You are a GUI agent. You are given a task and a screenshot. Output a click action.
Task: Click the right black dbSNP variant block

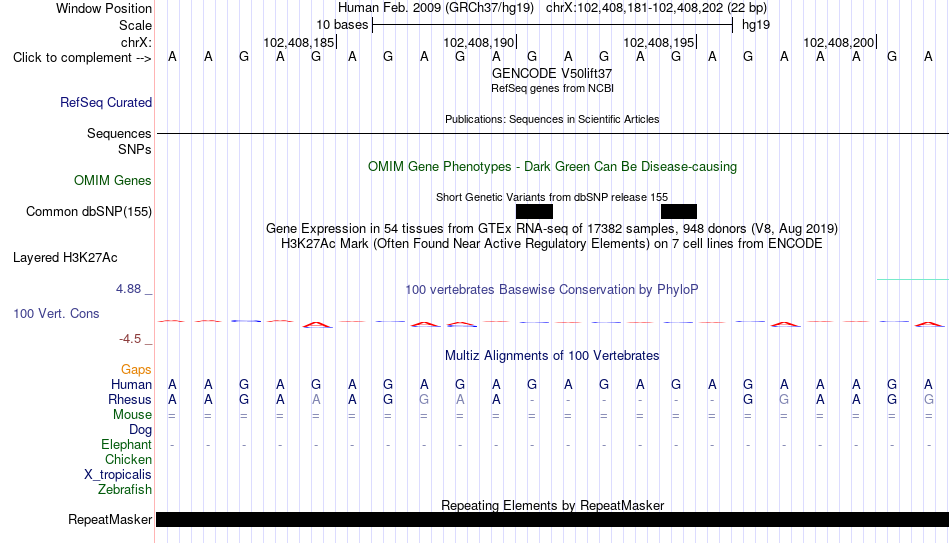679,212
